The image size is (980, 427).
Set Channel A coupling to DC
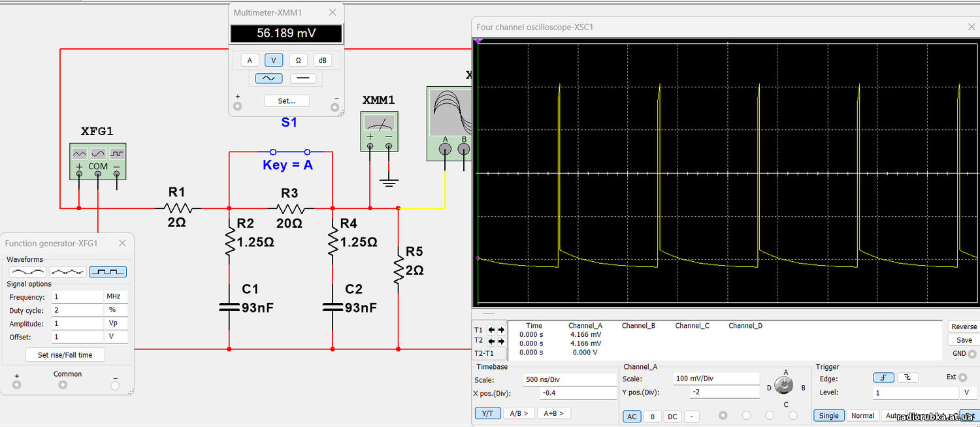[672, 416]
